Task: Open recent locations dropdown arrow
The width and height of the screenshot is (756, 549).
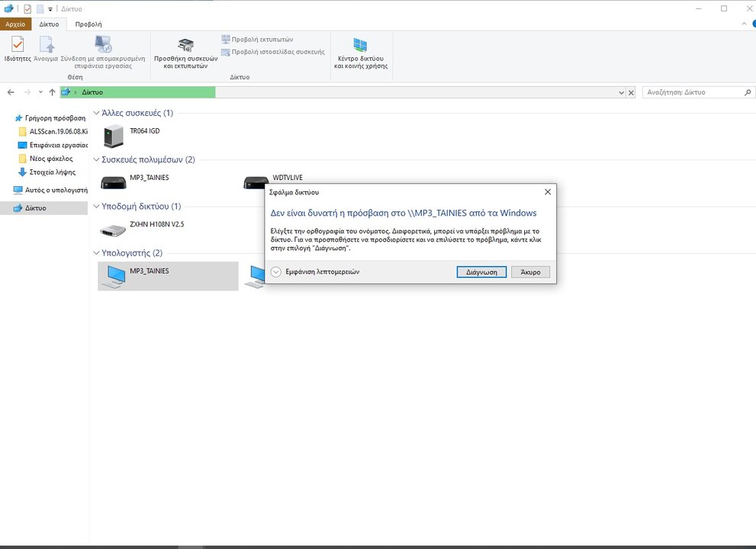Action: pos(40,92)
